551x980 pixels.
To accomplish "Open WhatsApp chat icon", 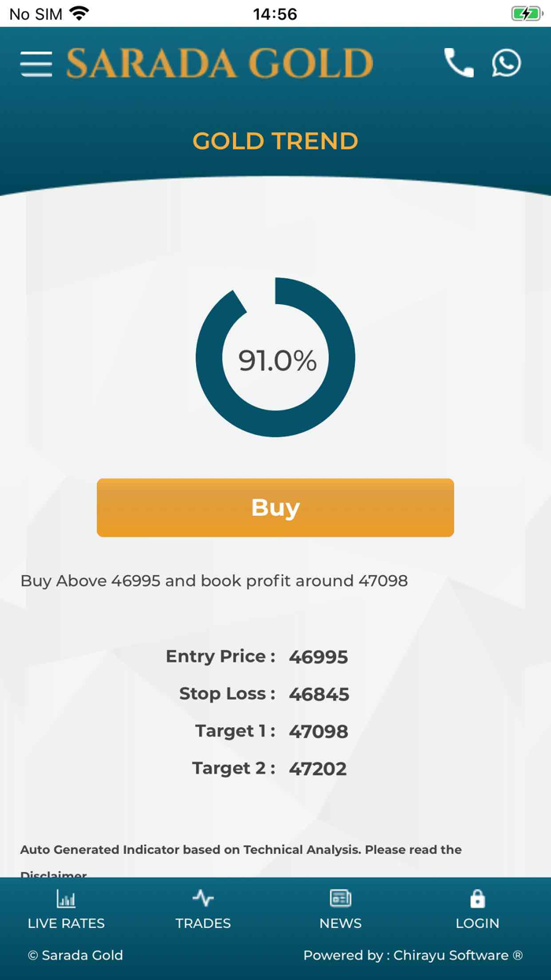I will pos(506,63).
